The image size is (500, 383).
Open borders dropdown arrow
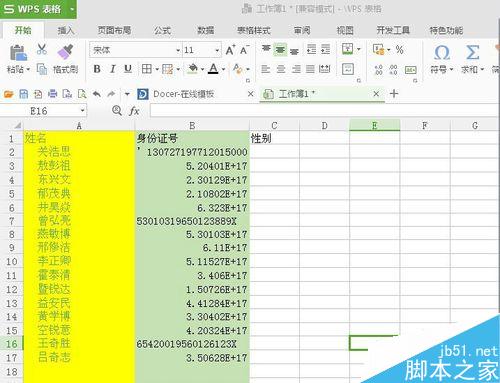coord(157,69)
